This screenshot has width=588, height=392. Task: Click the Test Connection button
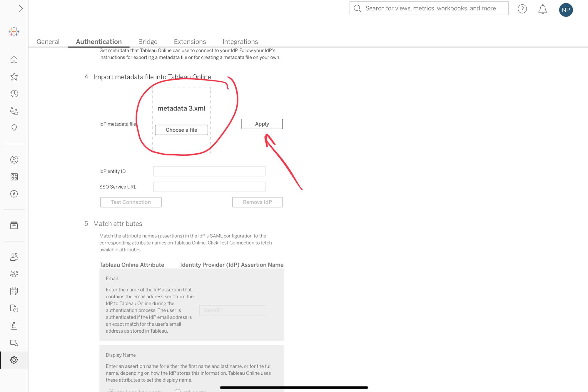tap(131, 202)
